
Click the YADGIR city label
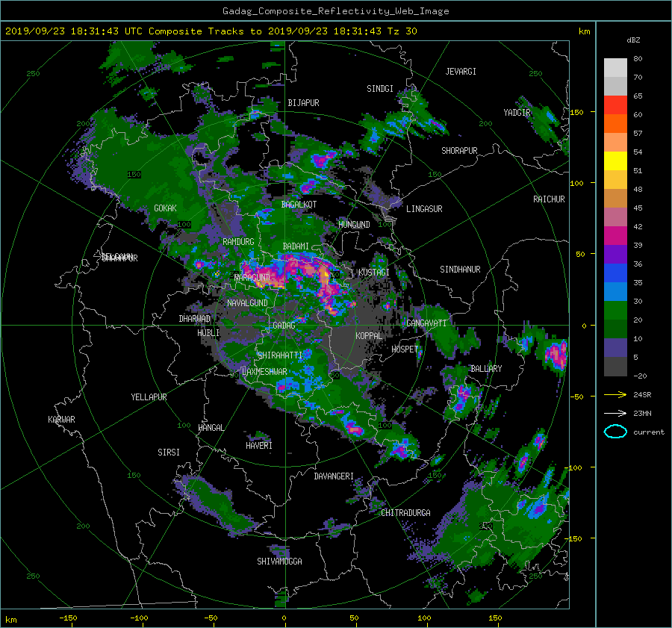click(517, 112)
